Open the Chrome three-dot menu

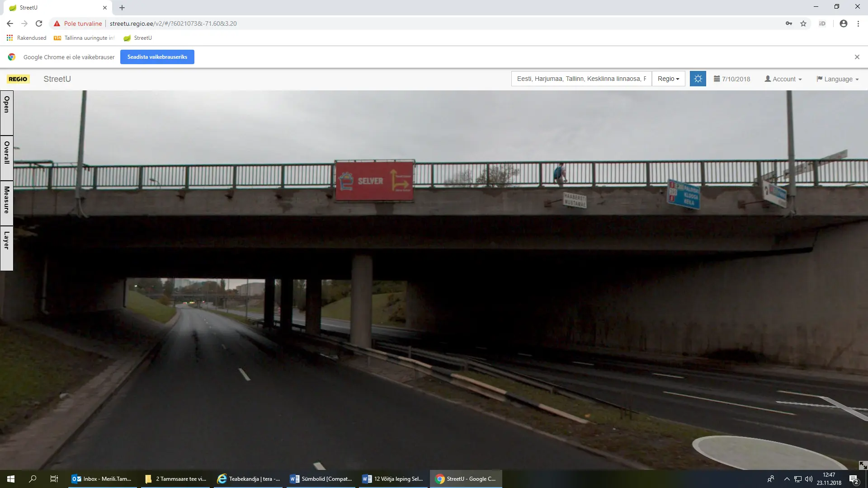(x=858, y=23)
